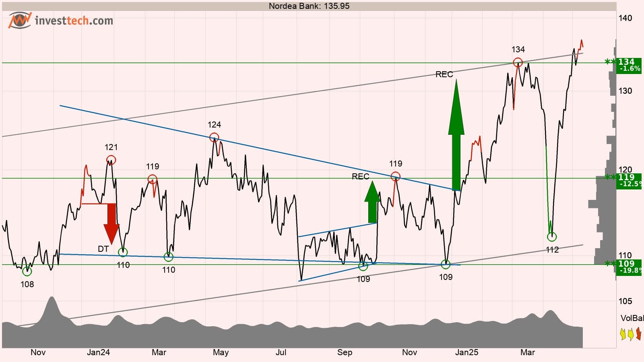Click the middle yellow VolBal arrow icon
This screenshot has height=362, width=644.
click(631, 334)
